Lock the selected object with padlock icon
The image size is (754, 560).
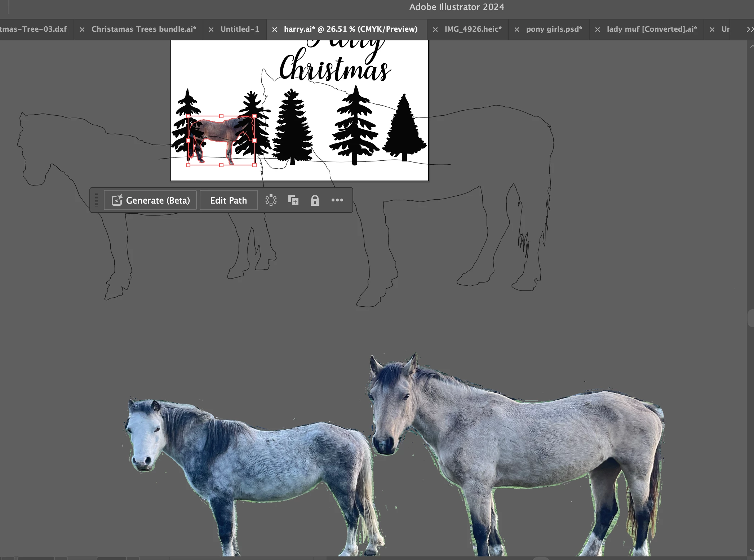315,200
